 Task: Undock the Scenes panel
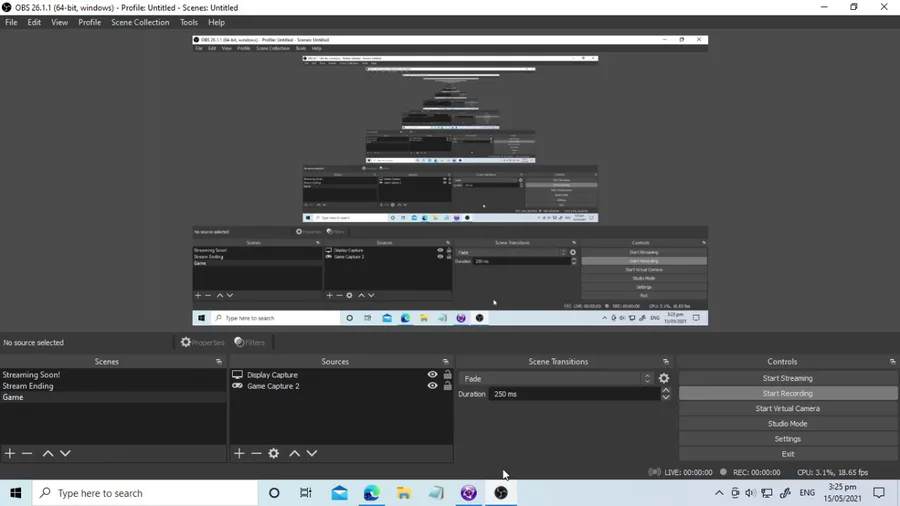[219, 362]
